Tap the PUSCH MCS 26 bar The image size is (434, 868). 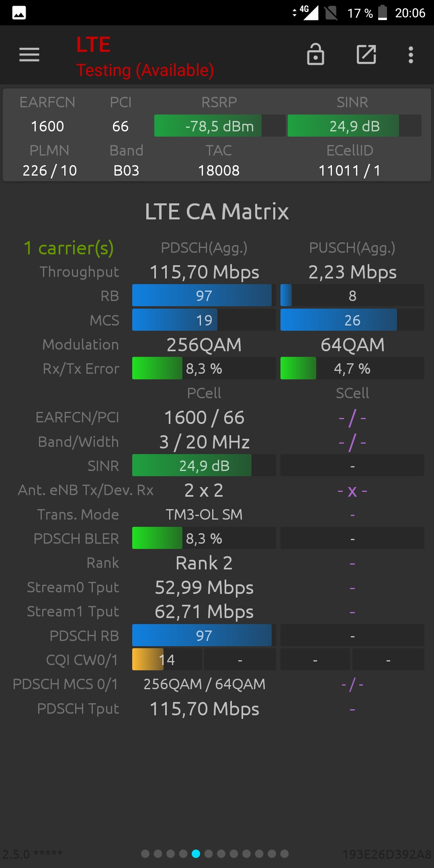pyautogui.click(x=352, y=320)
